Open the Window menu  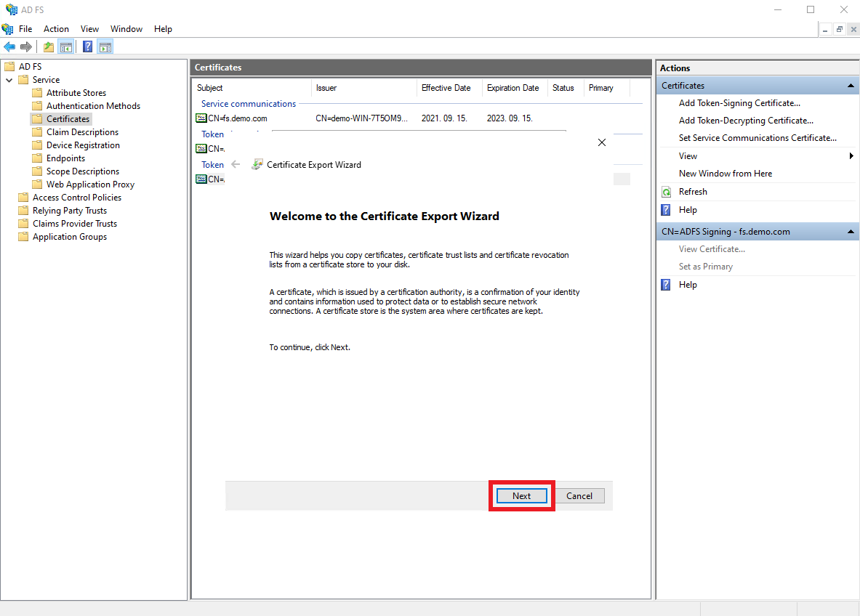click(126, 28)
